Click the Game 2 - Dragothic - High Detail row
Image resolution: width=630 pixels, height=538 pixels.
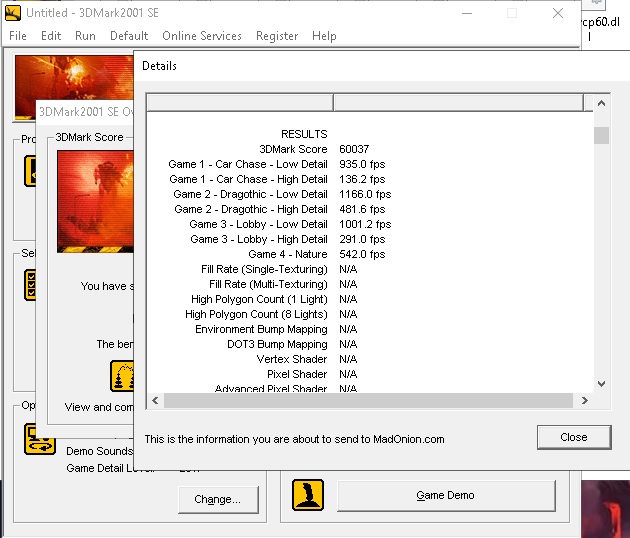[280, 209]
